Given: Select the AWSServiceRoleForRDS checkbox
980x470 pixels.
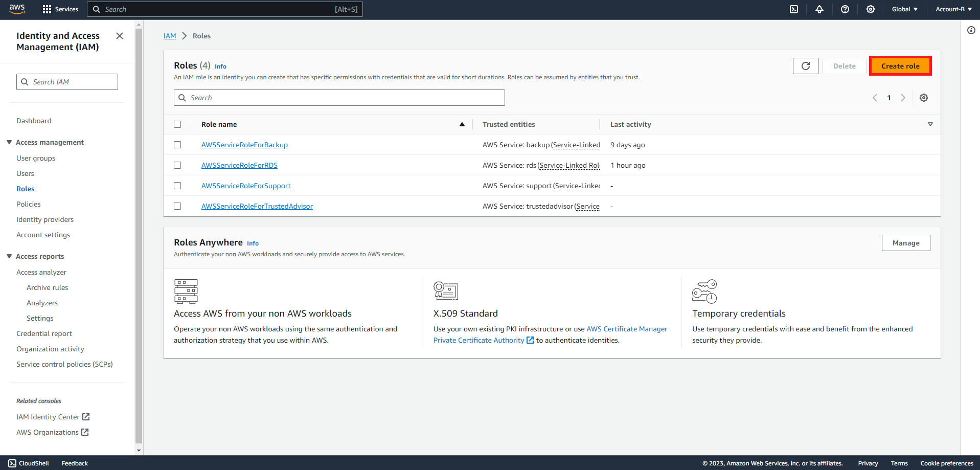Looking at the screenshot, I should pyautogui.click(x=177, y=165).
